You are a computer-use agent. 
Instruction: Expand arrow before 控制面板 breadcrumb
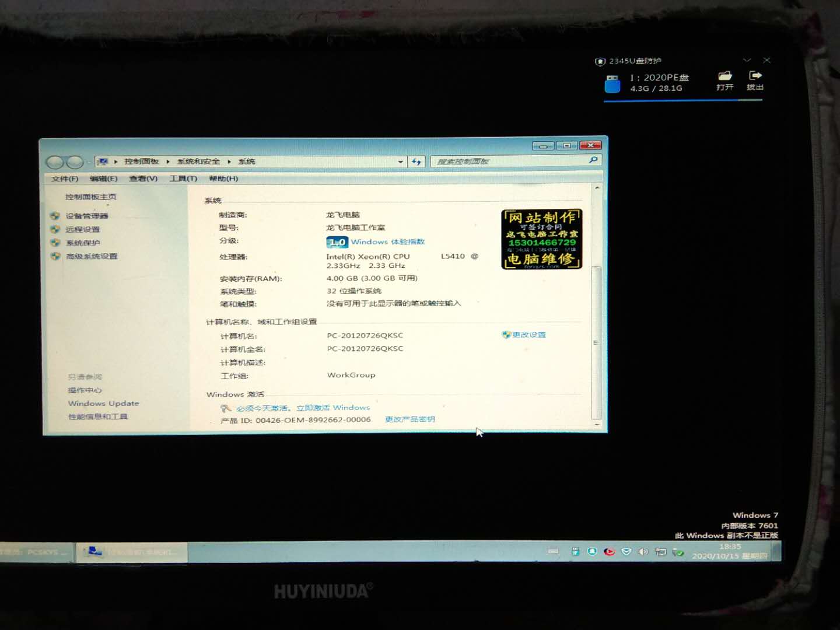(x=116, y=162)
